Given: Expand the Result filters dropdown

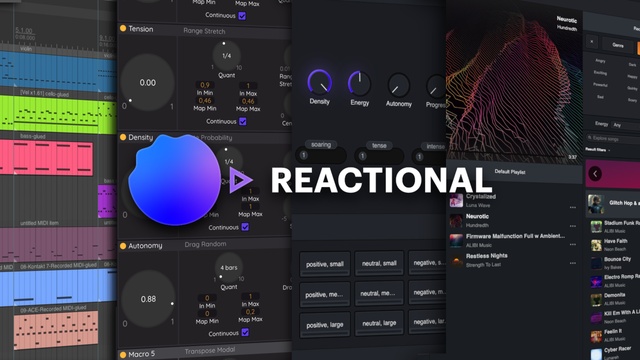Looking at the screenshot, I should coord(598,150).
